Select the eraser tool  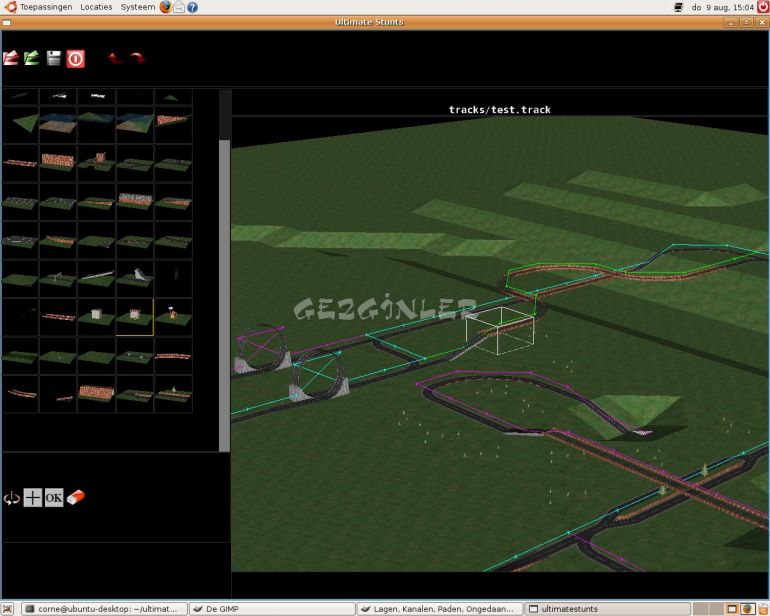tap(76, 497)
